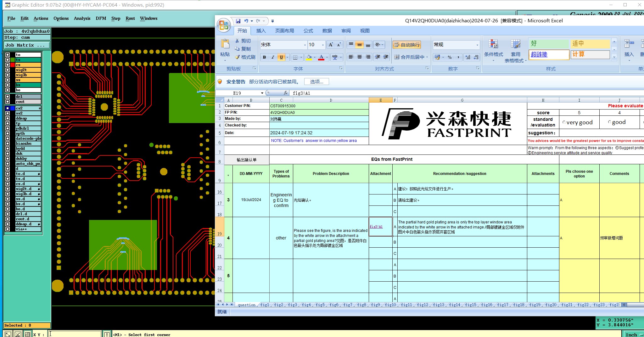
Task: Open font color dropdown arrow
Action: point(327,57)
